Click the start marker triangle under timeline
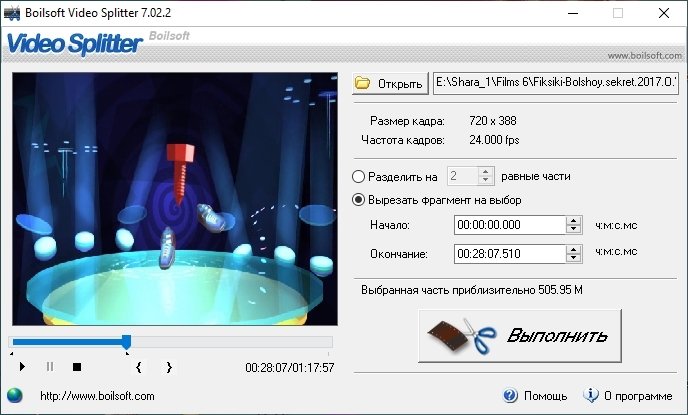This screenshot has height=415, width=688. [11, 353]
